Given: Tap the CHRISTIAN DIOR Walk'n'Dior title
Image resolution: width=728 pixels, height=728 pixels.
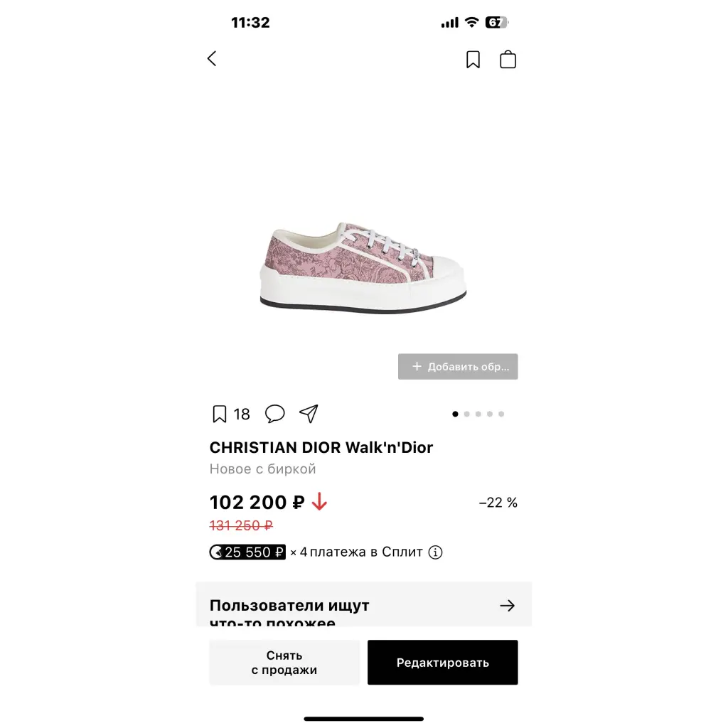Looking at the screenshot, I should point(321,448).
